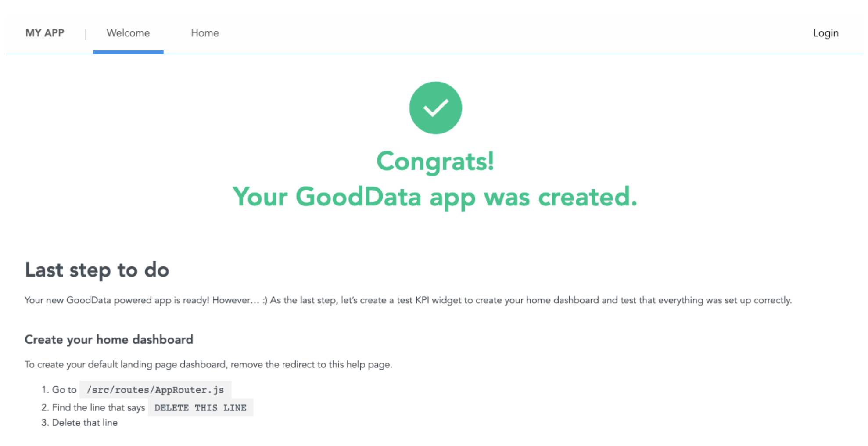Screen dimensions: 868x446
Task: Click the DELETE THIS LINE code snippet
Action: 201,407
